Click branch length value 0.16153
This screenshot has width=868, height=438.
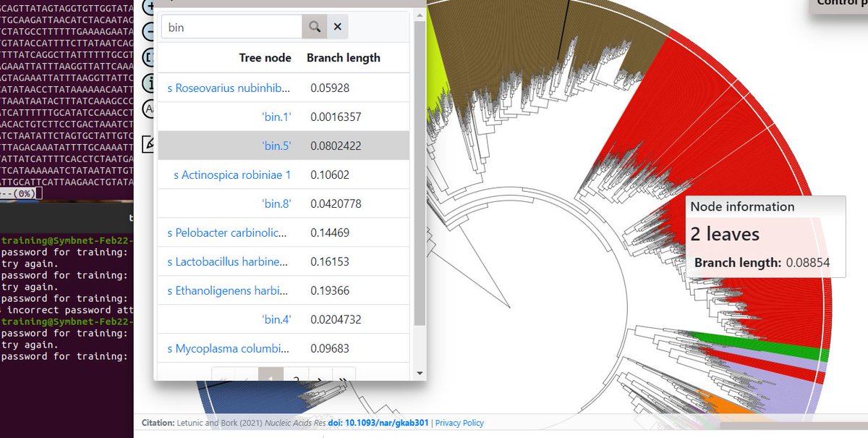click(x=330, y=261)
